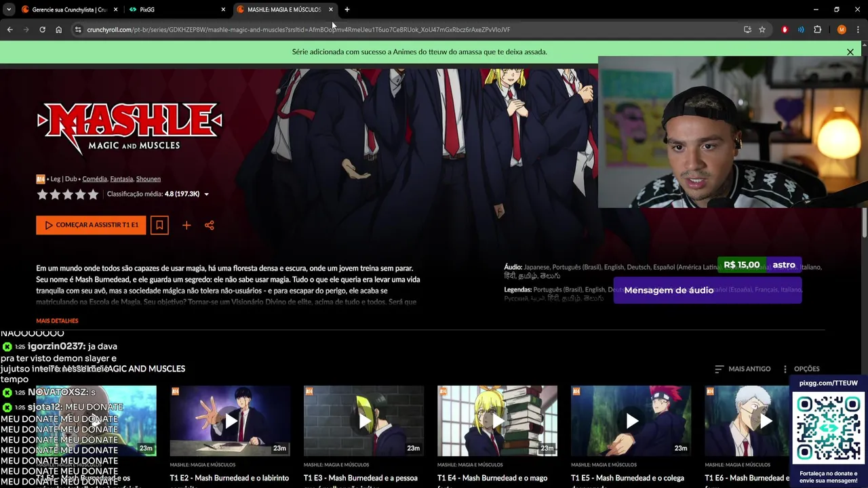Screen dimensions: 868x488
Task: Share the series with share icon
Action: click(x=210, y=225)
